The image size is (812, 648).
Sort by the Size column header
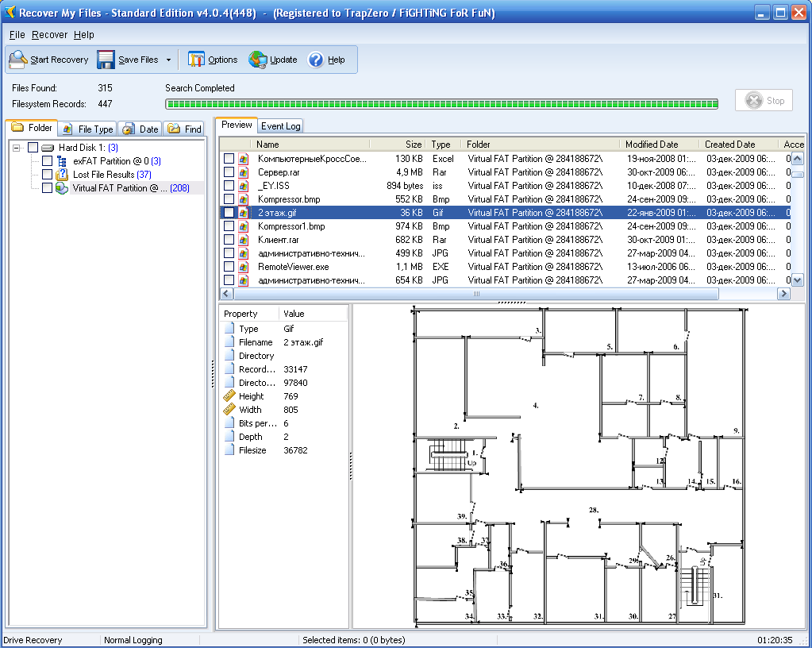(x=398, y=145)
